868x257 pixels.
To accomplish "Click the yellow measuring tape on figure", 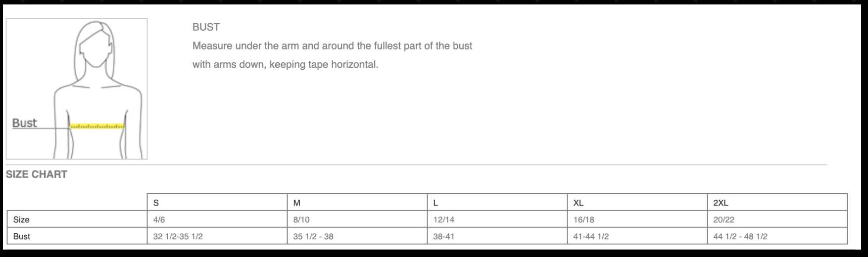I will coord(96,127).
